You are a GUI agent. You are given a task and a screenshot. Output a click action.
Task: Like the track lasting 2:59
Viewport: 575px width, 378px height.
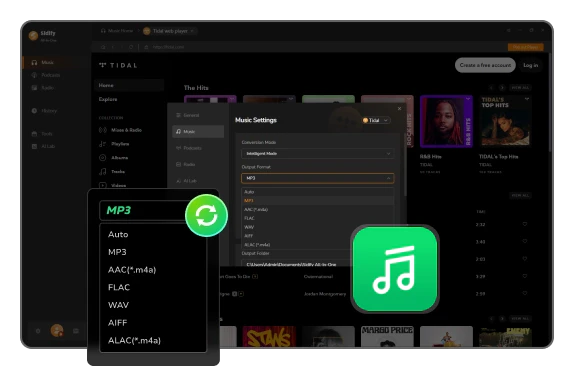pyautogui.click(x=525, y=293)
